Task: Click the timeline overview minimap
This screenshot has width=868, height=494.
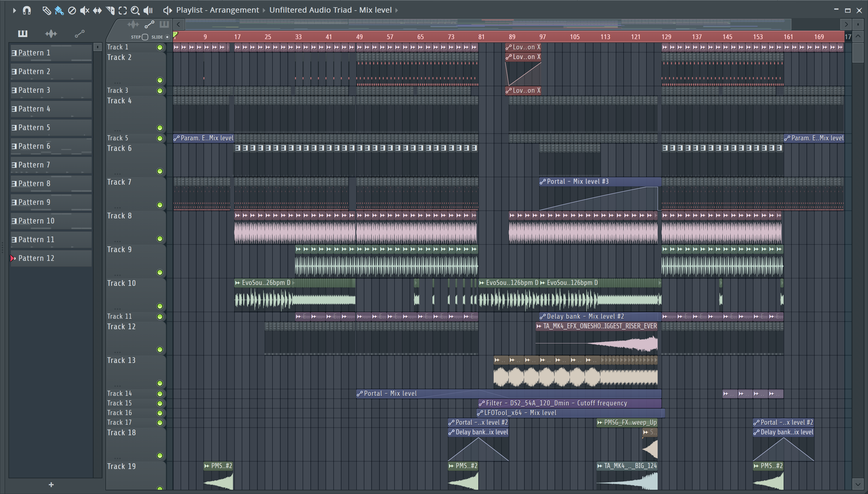Action: 487,24
